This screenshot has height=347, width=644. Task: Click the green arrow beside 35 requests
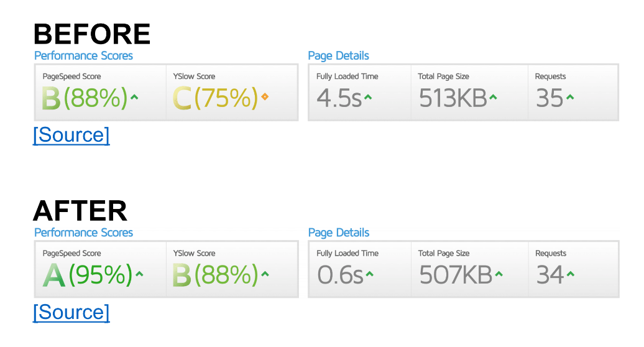point(570,98)
